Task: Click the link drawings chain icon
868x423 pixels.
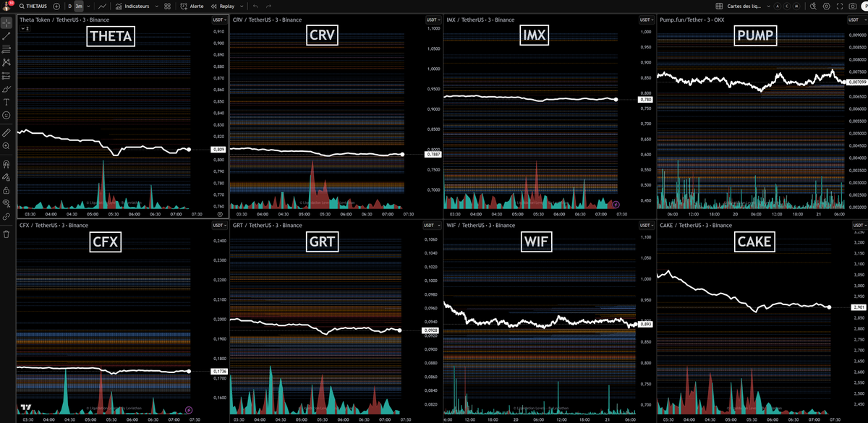Action: [6, 216]
